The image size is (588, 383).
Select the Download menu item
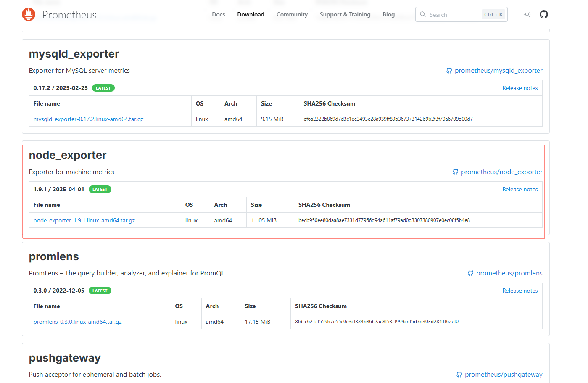250,14
